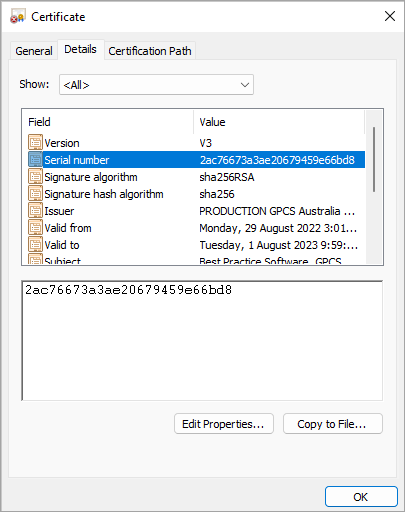Image resolution: width=405 pixels, height=512 pixels.
Task: Open the Show <All> dropdown
Action: tap(156, 85)
